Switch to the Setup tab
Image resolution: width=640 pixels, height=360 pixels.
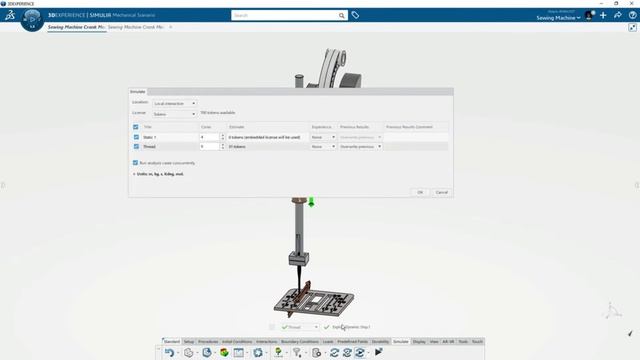coord(189,342)
